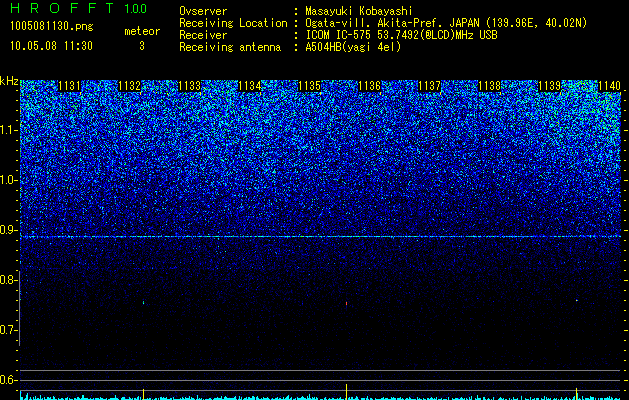Click the meteor count label
629x400 pixels.
142,31
